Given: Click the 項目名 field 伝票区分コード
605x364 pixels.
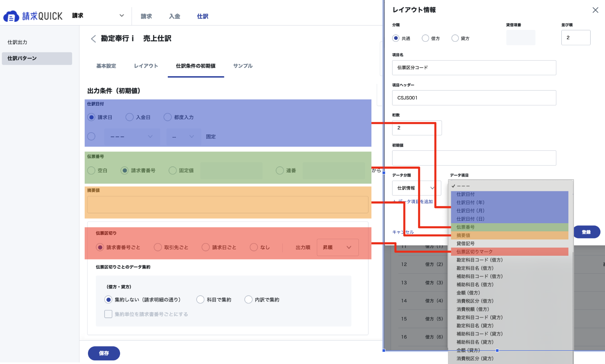Looking at the screenshot, I should pos(474,68).
